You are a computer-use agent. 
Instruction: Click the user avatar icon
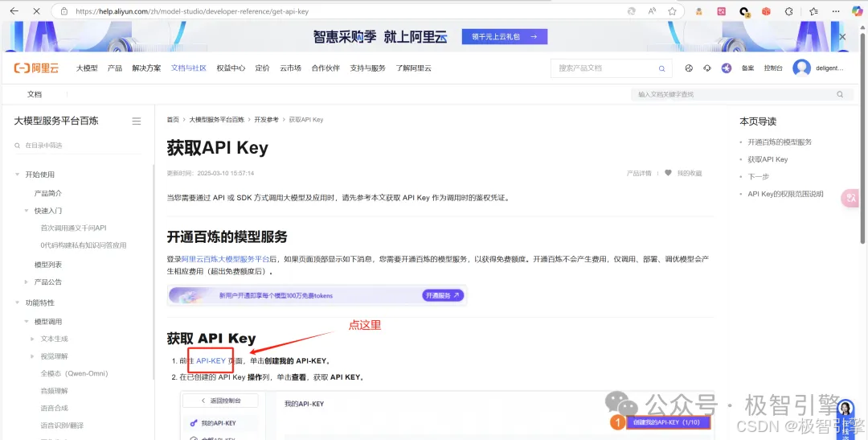[801, 68]
